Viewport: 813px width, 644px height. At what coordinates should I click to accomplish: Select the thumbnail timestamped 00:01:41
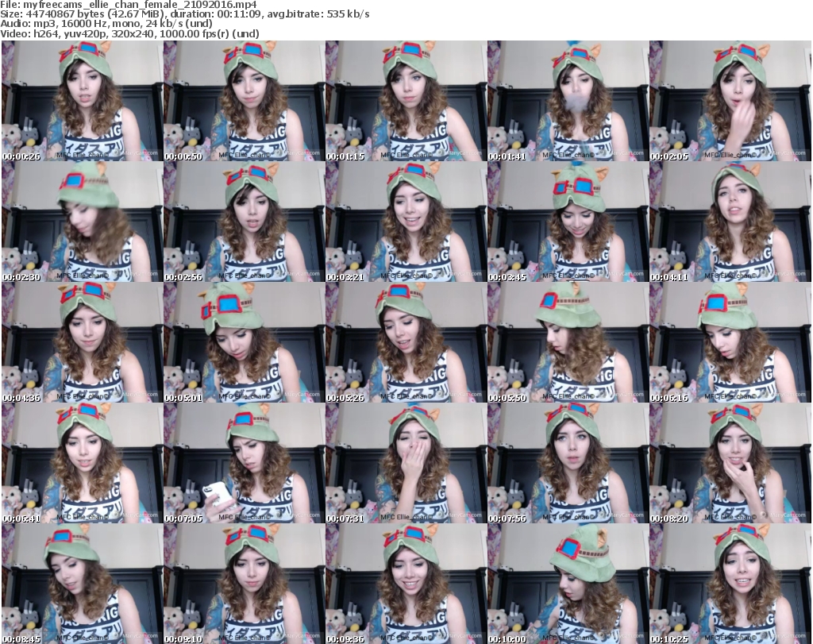[x=568, y=101]
